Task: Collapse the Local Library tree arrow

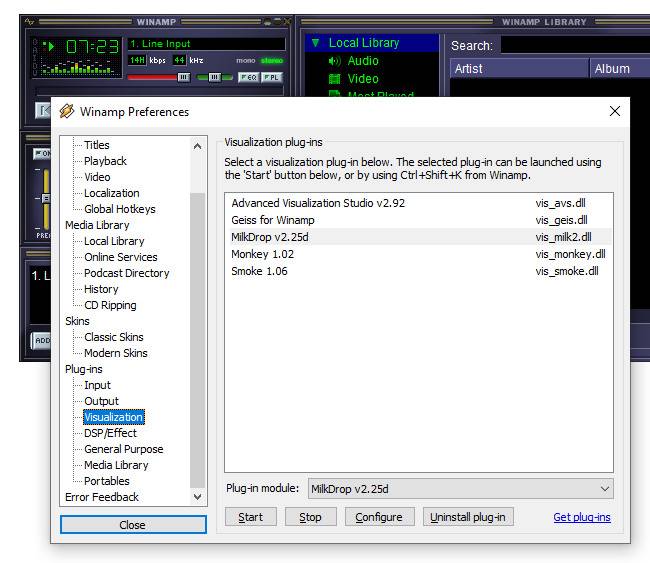Action: (x=315, y=43)
